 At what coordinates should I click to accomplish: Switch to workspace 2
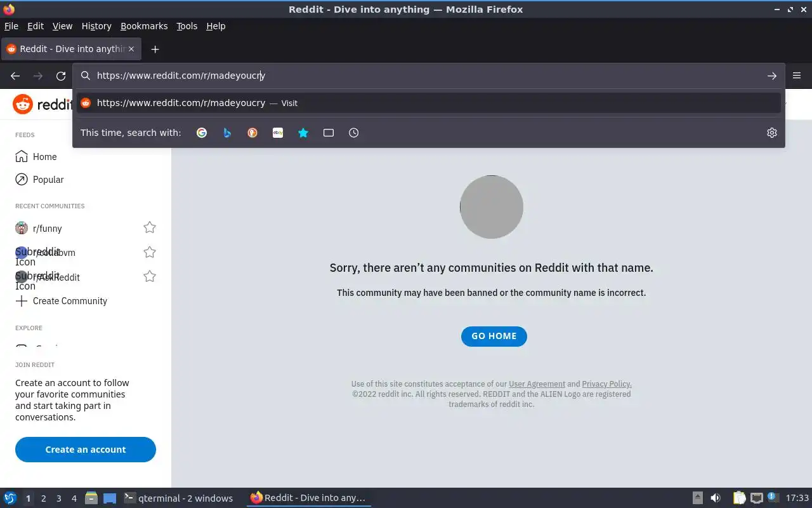(43, 498)
